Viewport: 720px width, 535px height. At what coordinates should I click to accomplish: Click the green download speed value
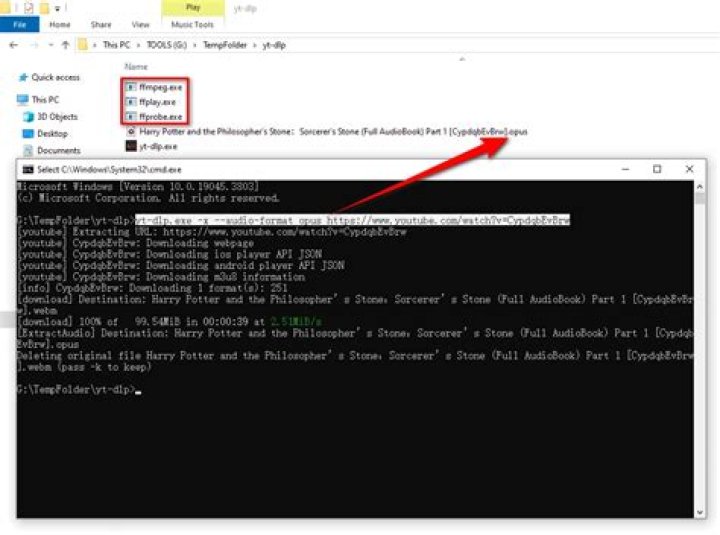[296, 321]
